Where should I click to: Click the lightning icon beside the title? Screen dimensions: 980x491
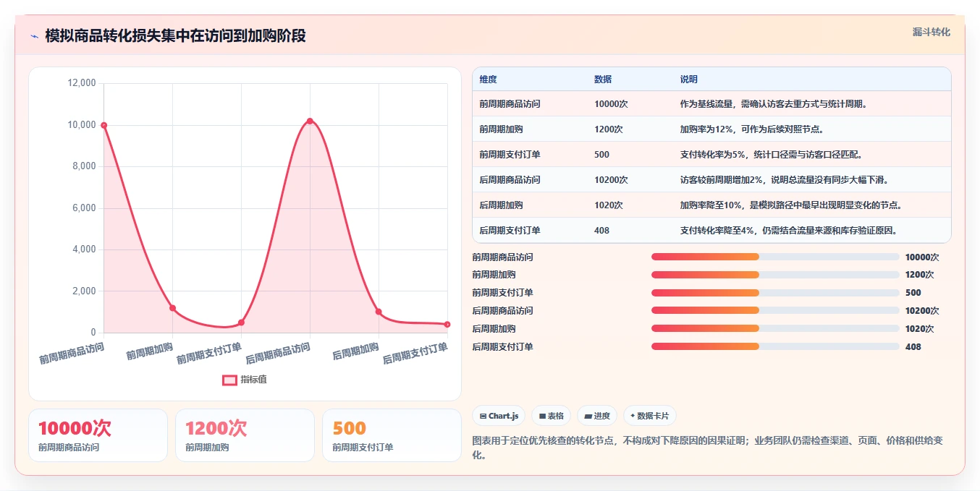point(35,36)
